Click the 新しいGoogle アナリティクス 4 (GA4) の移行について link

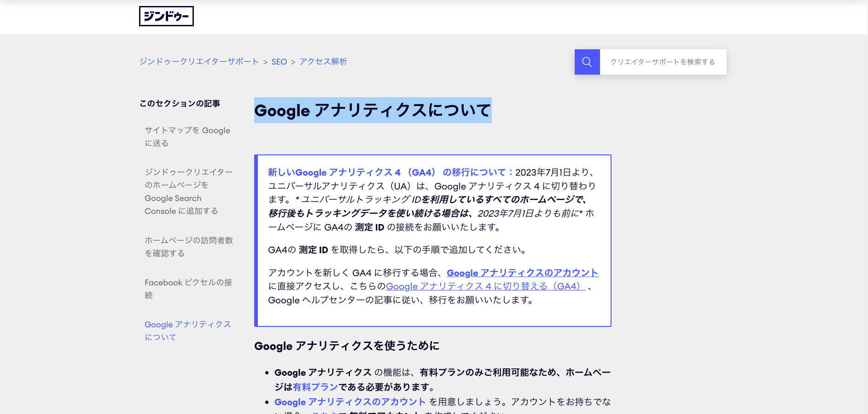coord(390,172)
